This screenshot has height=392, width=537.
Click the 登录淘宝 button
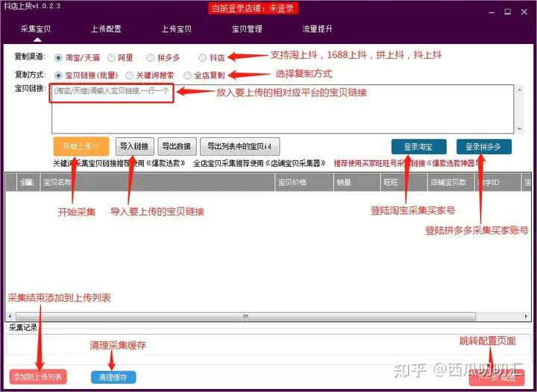[x=419, y=147]
